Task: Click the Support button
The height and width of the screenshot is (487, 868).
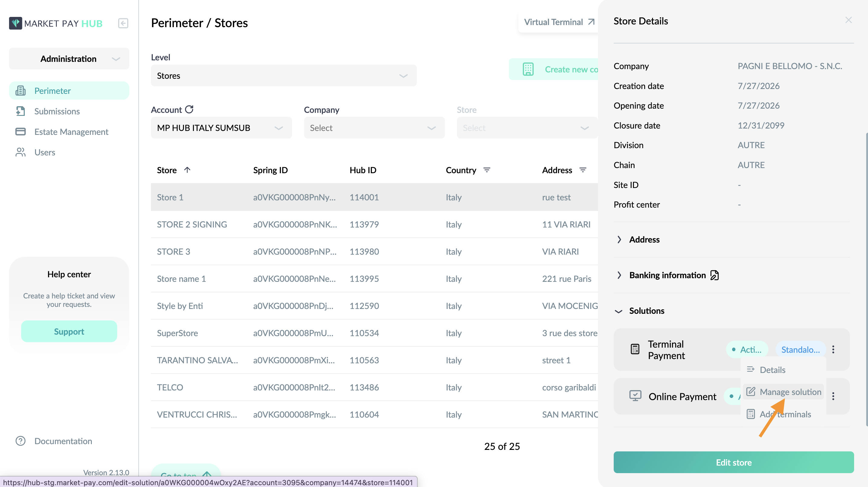Action: click(69, 331)
